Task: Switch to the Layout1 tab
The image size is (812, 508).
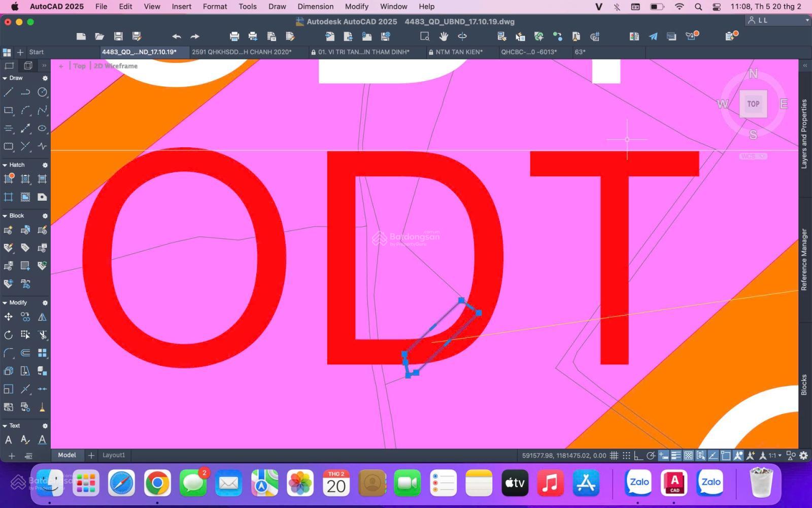Action: coord(114,455)
